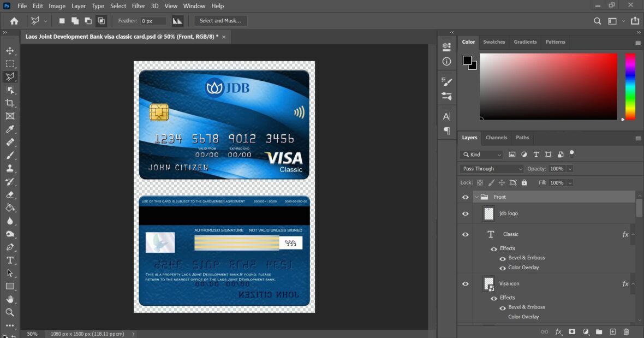
Task: Open the File menu
Action: [22, 6]
